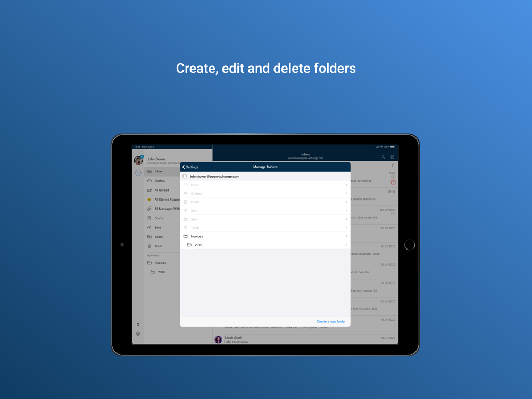Image resolution: width=532 pixels, height=399 pixels.
Task: Go back to Settings
Action: coord(190,167)
